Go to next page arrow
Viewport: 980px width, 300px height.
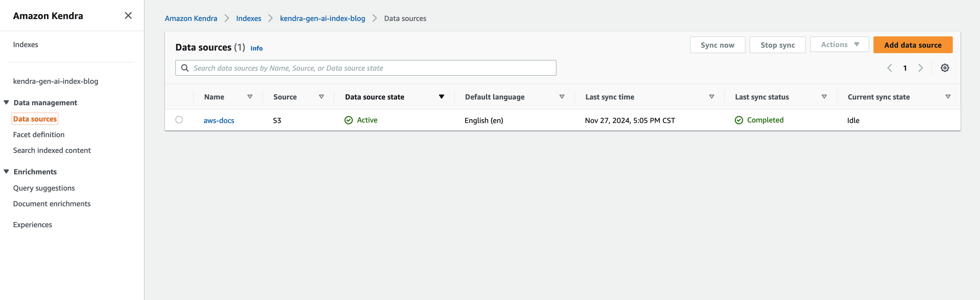click(x=921, y=68)
